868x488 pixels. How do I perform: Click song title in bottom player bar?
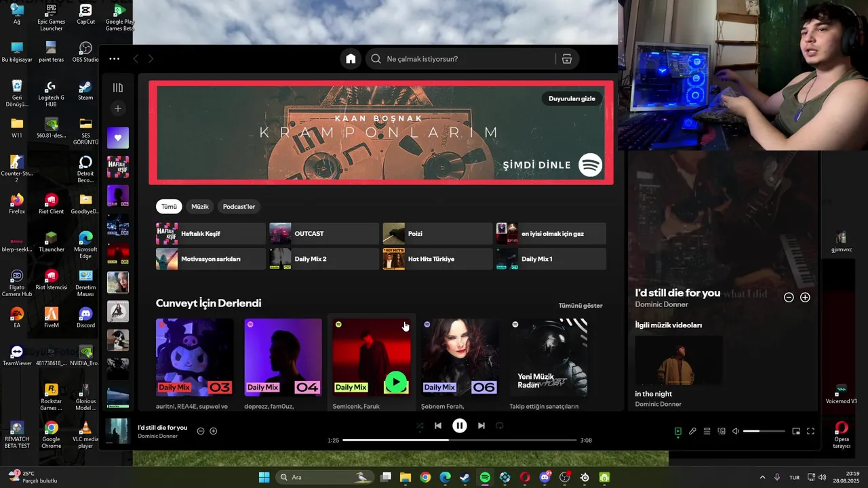[162, 428]
